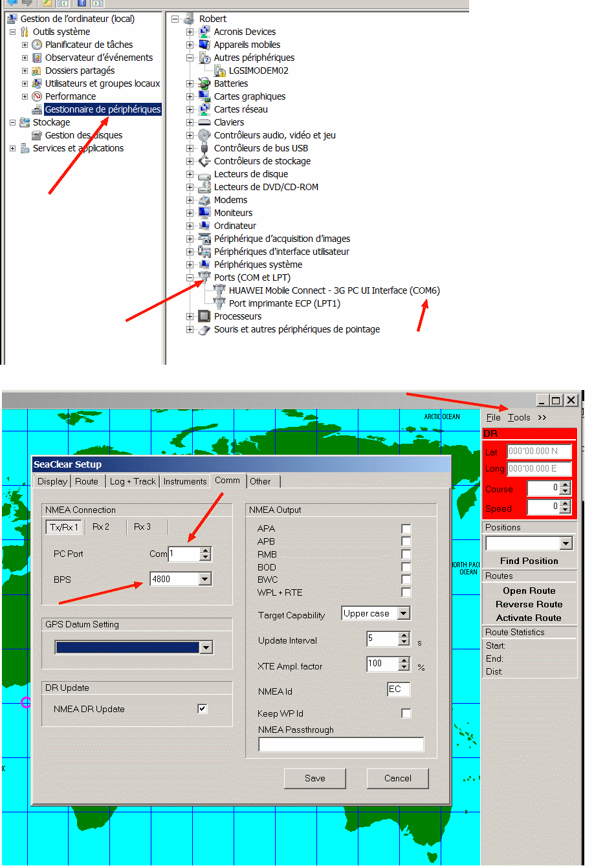Click the Contrôleurs audio, vidéo et jeu icon
The height and width of the screenshot is (868, 594).
(204, 135)
